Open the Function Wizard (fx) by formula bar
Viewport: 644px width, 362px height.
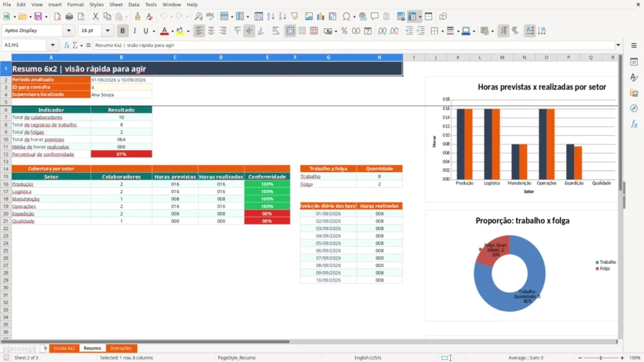click(67, 45)
